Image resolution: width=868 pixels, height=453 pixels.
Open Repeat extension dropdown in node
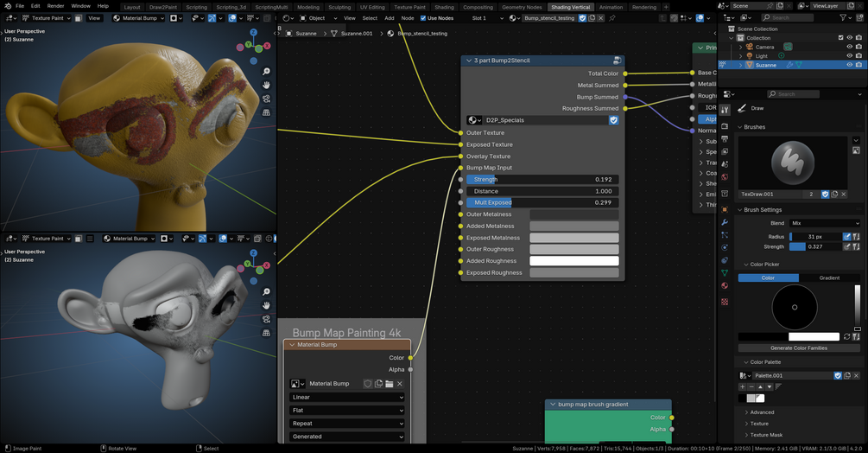click(347, 423)
